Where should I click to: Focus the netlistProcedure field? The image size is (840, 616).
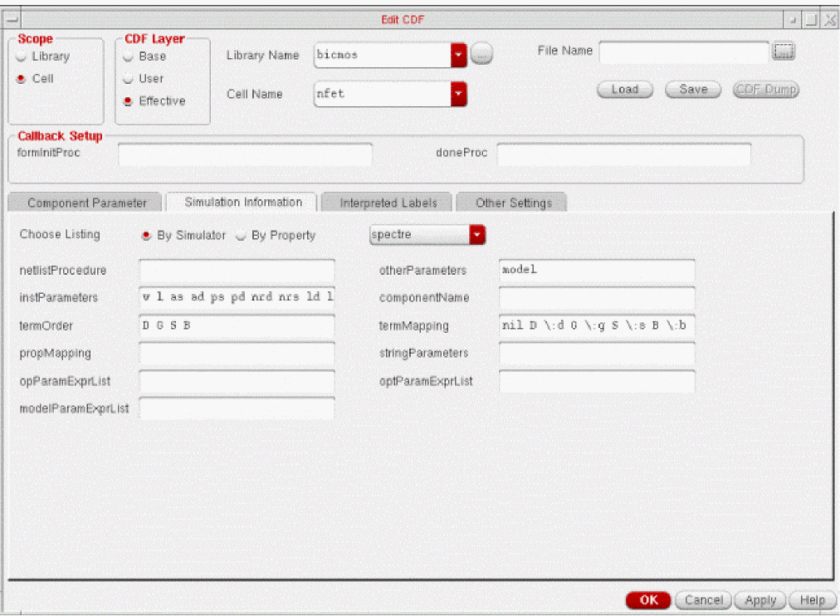point(237,271)
